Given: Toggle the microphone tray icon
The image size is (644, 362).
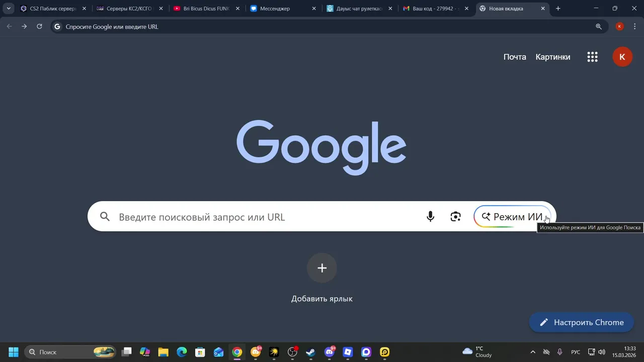Looking at the screenshot, I should 559,352.
